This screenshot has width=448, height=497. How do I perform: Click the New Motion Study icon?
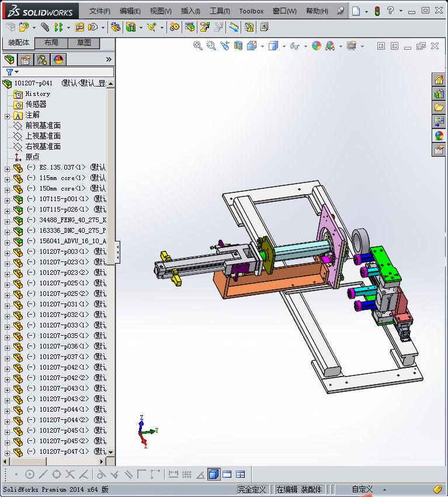[x=174, y=27]
